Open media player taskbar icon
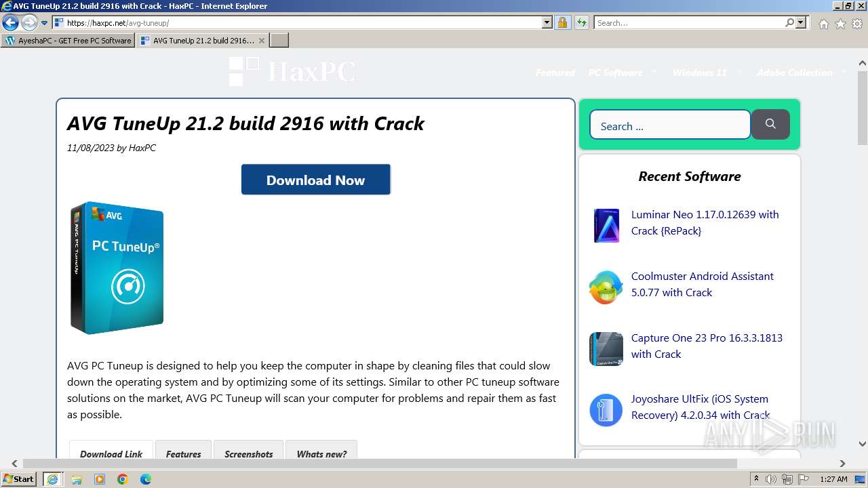The image size is (868, 488). coord(100,479)
